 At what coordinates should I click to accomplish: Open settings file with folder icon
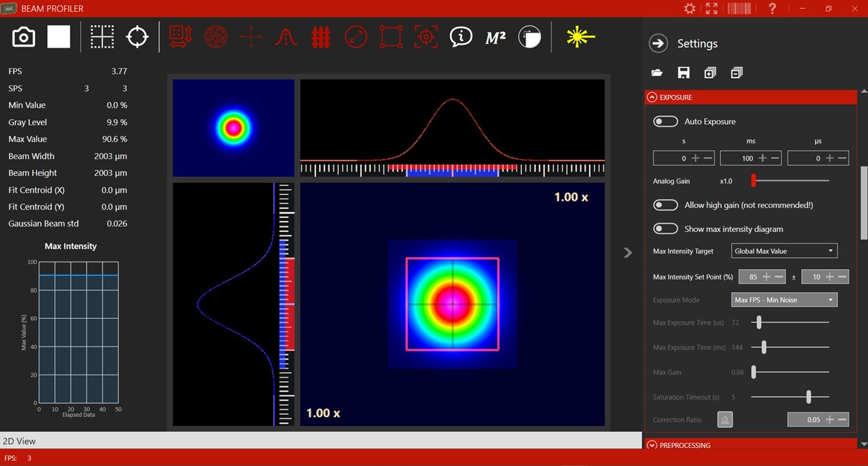tap(657, 73)
